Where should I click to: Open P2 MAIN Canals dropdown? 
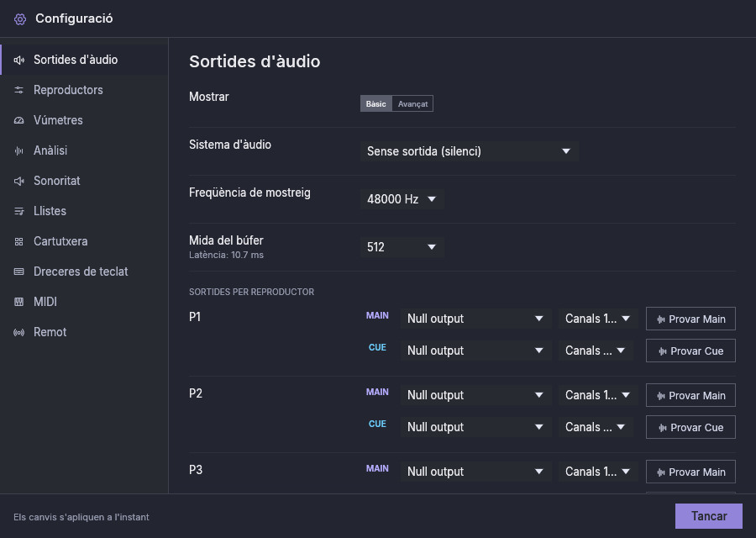[x=598, y=395]
